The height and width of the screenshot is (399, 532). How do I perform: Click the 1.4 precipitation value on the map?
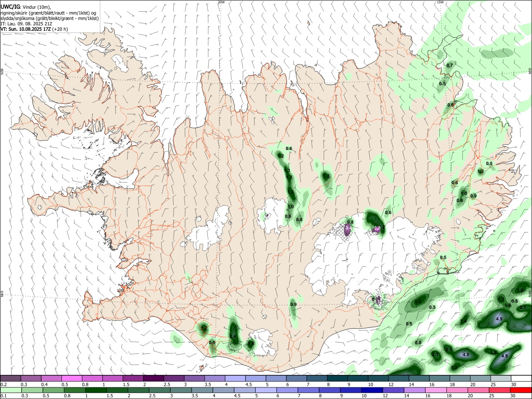tap(463, 320)
